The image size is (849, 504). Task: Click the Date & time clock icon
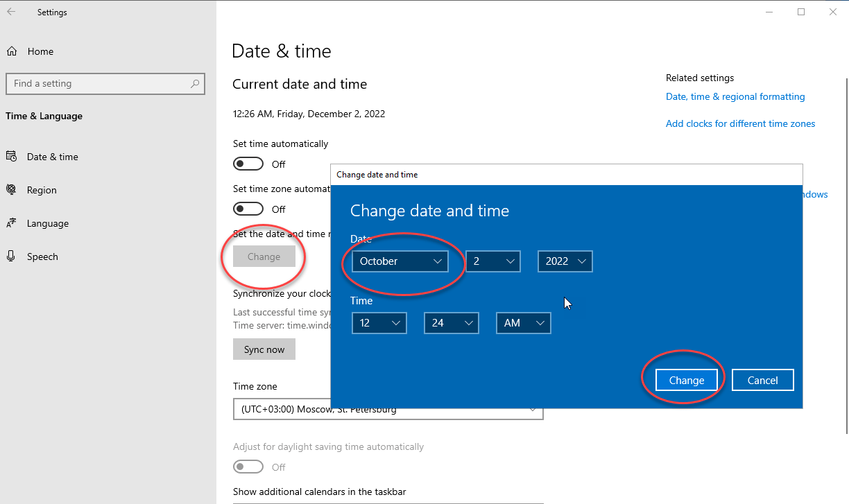11,157
